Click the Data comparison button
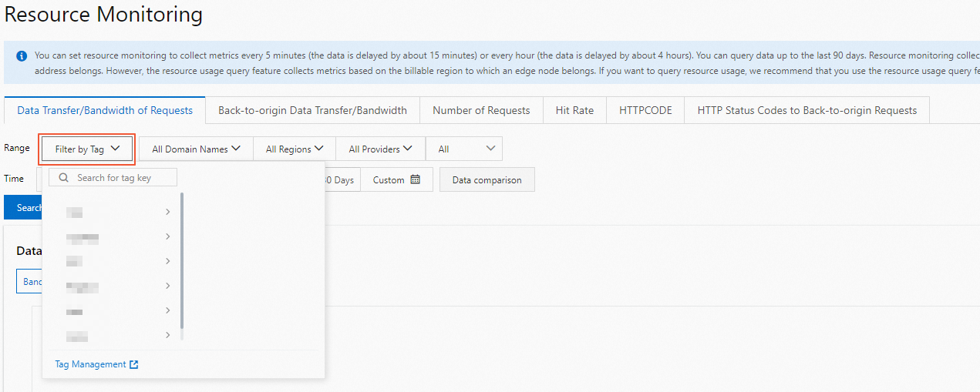This screenshot has height=392, width=980. [x=487, y=179]
